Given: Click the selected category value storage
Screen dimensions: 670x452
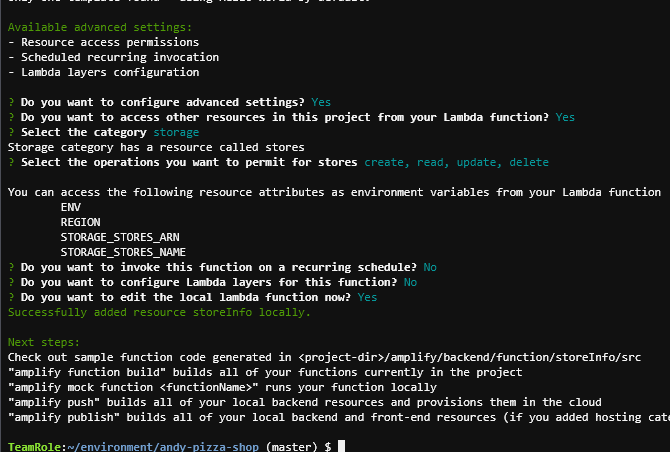Looking at the screenshot, I should [x=176, y=132].
